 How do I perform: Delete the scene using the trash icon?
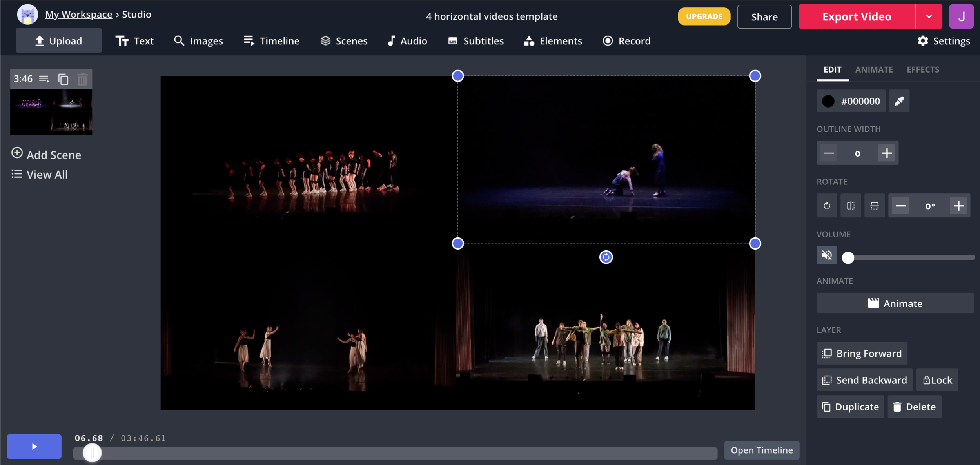[x=82, y=79]
